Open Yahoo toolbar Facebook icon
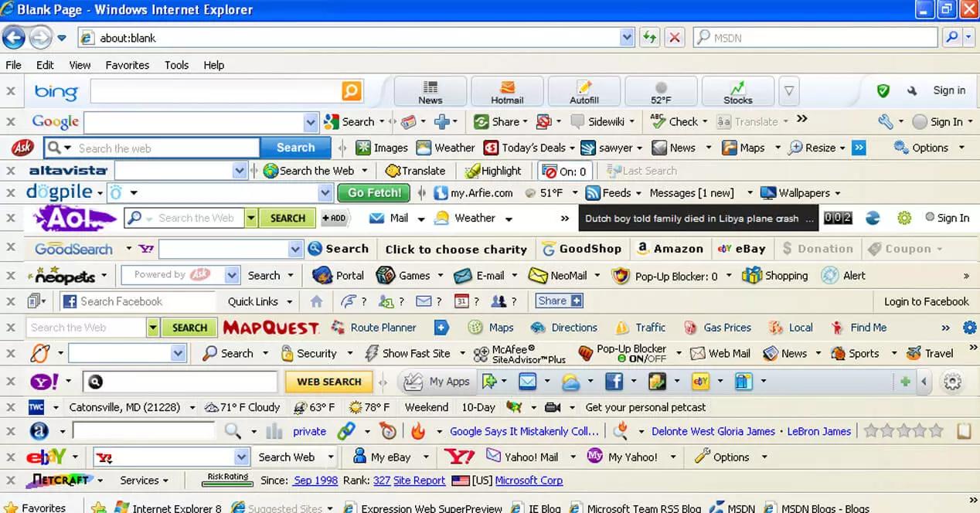Image resolution: width=980 pixels, height=513 pixels. [x=614, y=382]
